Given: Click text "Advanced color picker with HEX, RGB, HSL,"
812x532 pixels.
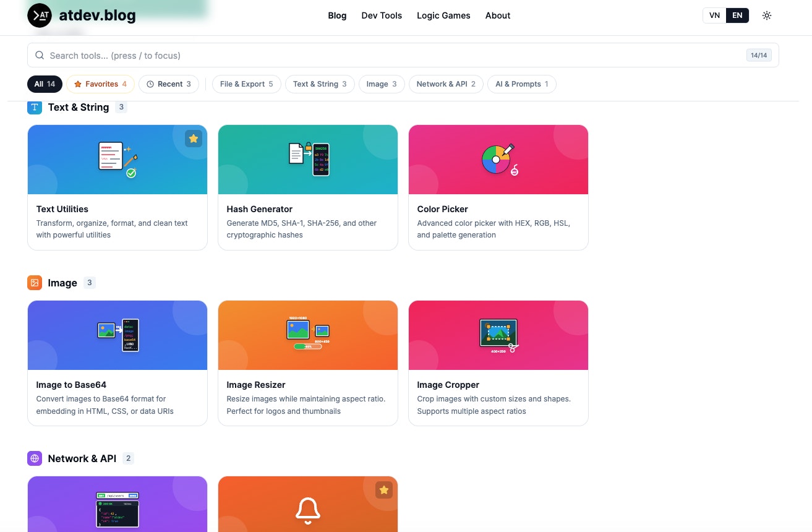Looking at the screenshot, I should tap(494, 223).
